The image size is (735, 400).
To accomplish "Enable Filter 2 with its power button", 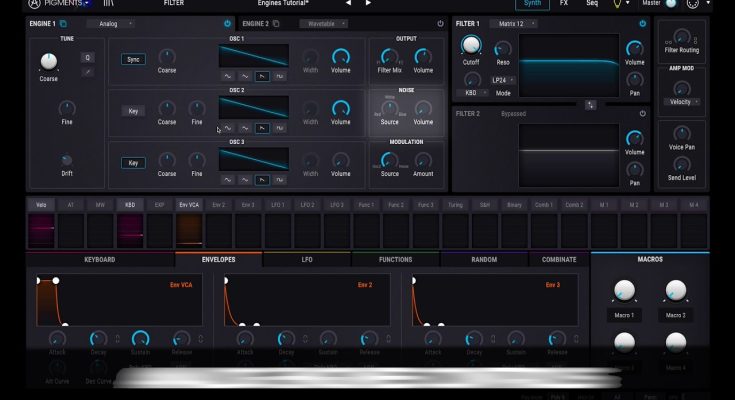I will (642, 114).
